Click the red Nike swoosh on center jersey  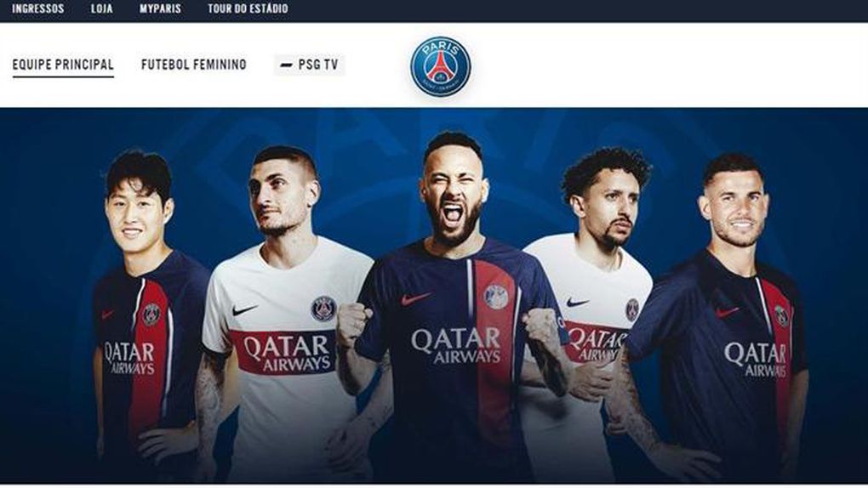(x=414, y=298)
